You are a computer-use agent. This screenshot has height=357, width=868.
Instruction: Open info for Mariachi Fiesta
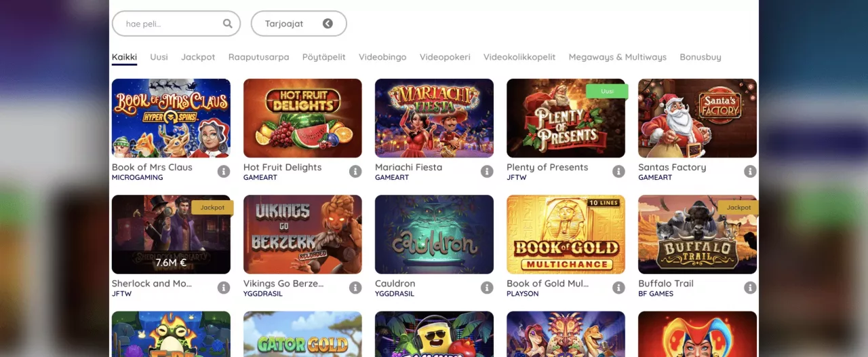pyautogui.click(x=487, y=172)
